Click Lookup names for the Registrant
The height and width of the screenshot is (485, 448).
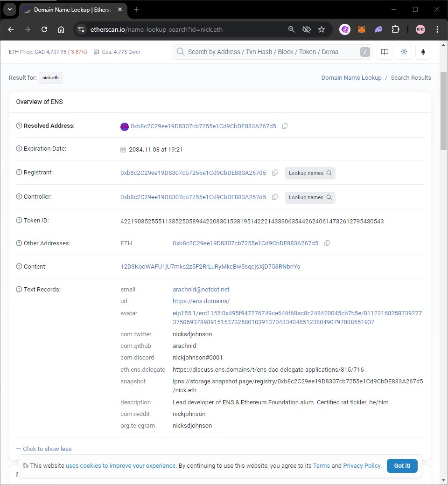point(310,173)
